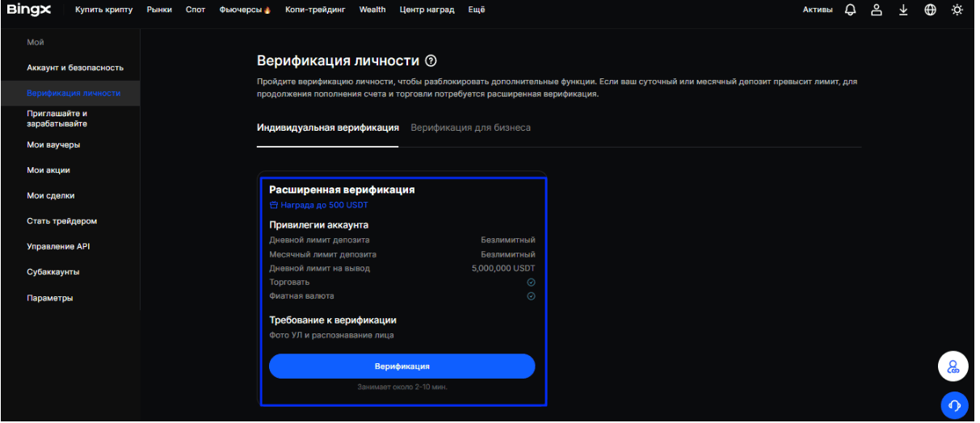The image size is (980, 423).
Task: Click the checkmark beside Торговать
Action: [531, 282]
